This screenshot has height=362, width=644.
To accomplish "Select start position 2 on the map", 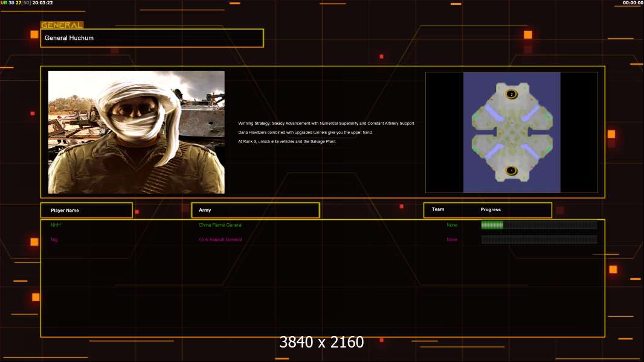I will click(511, 94).
